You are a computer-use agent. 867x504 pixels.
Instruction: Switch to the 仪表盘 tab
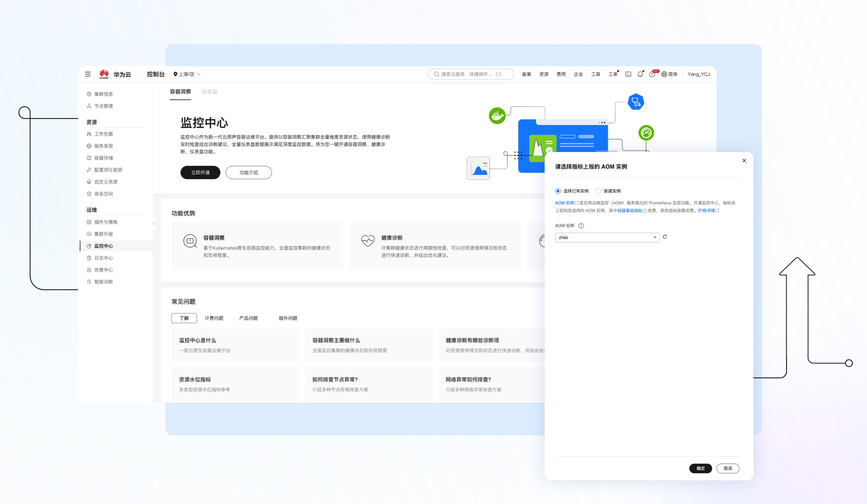pyautogui.click(x=209, y=92)
